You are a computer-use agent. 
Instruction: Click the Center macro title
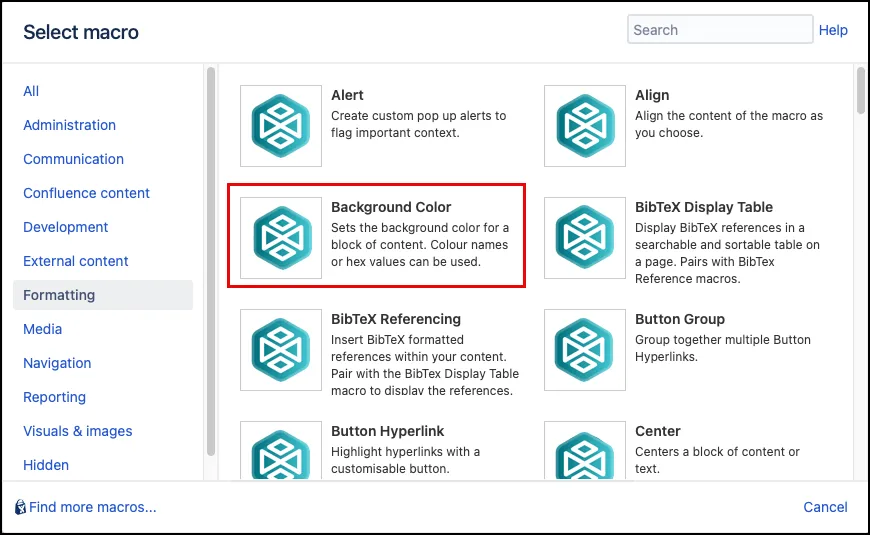(657, 431)
